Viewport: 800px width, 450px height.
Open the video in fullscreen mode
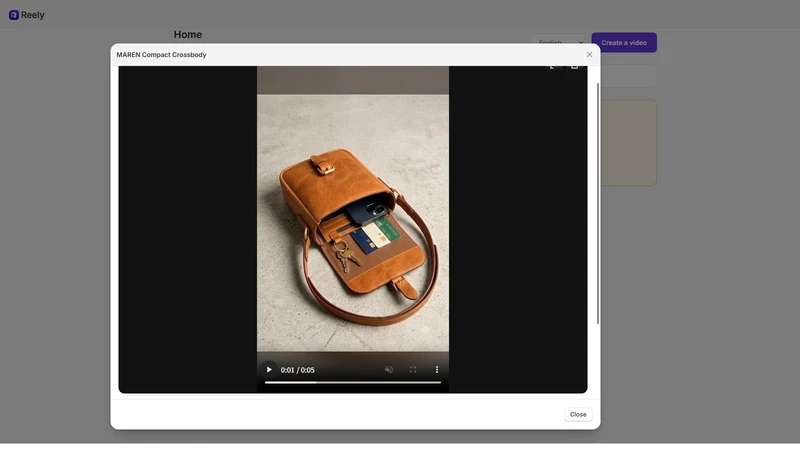coord(413,369)
